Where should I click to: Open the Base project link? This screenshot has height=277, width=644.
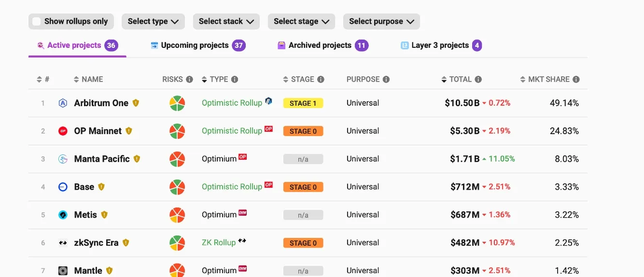[84, 187]
